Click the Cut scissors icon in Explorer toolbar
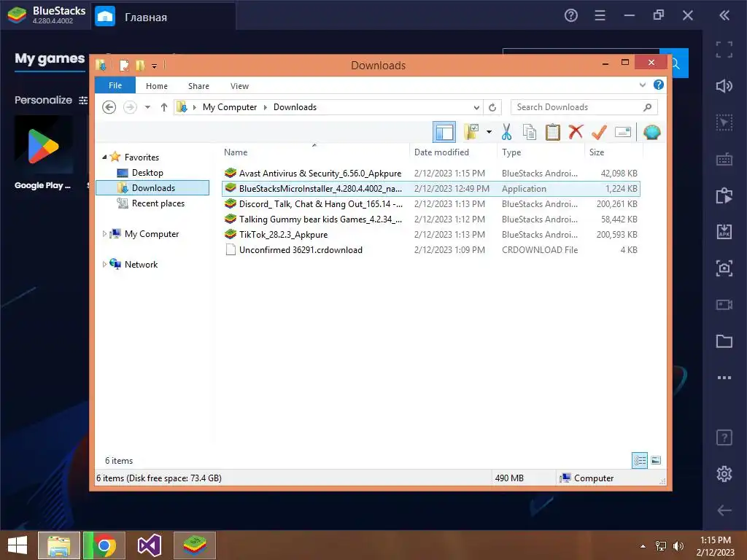Screen dimensions: 747x560 coord(506,132)
